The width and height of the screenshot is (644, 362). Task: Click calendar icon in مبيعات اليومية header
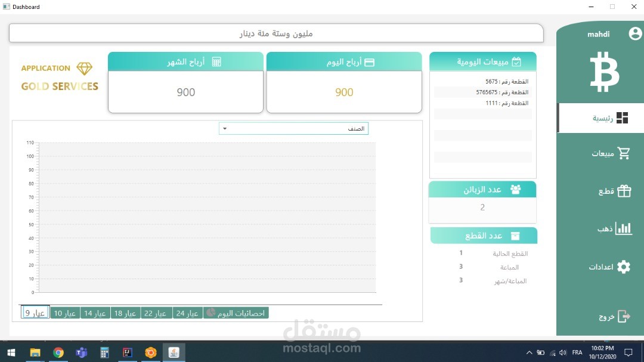point(516,62)
